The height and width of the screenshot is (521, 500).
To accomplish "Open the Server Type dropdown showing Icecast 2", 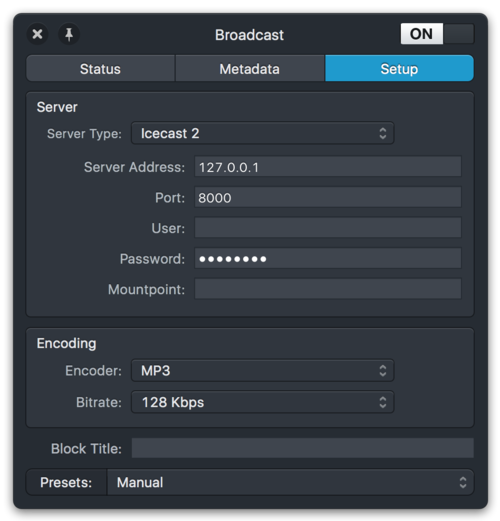I will coord(262,133).
